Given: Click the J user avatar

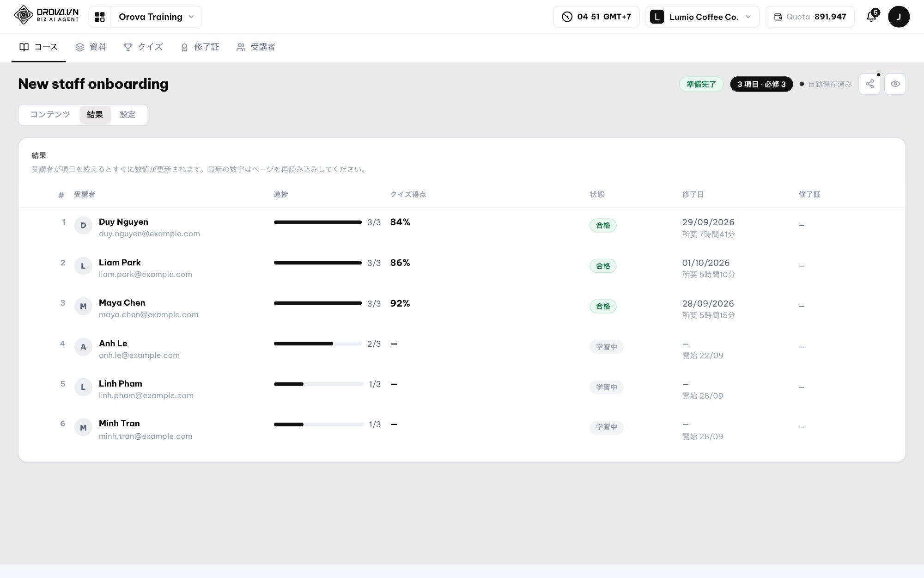Looking at the screenshot, I should coord(899,17).
